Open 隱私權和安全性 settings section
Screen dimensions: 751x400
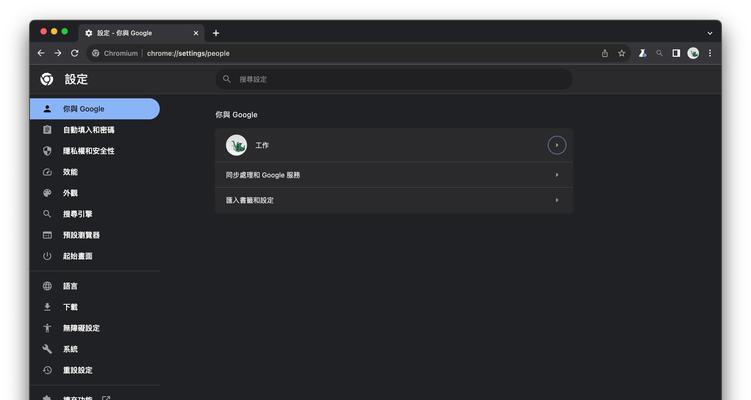[x=95, y=151]
